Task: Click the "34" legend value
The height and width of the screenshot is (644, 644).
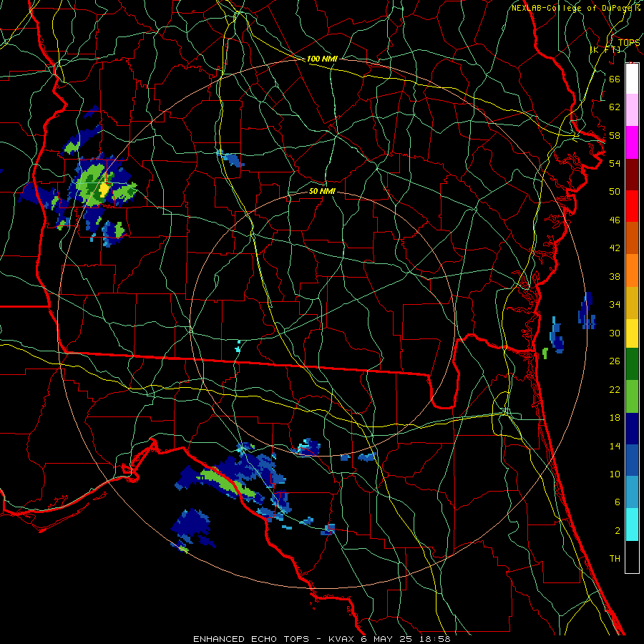Action: (x=615, y=304)
